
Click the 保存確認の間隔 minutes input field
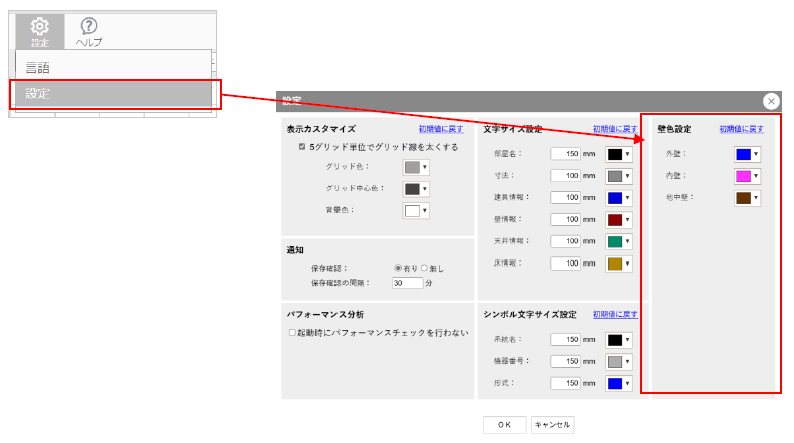[x=406, y=283]
